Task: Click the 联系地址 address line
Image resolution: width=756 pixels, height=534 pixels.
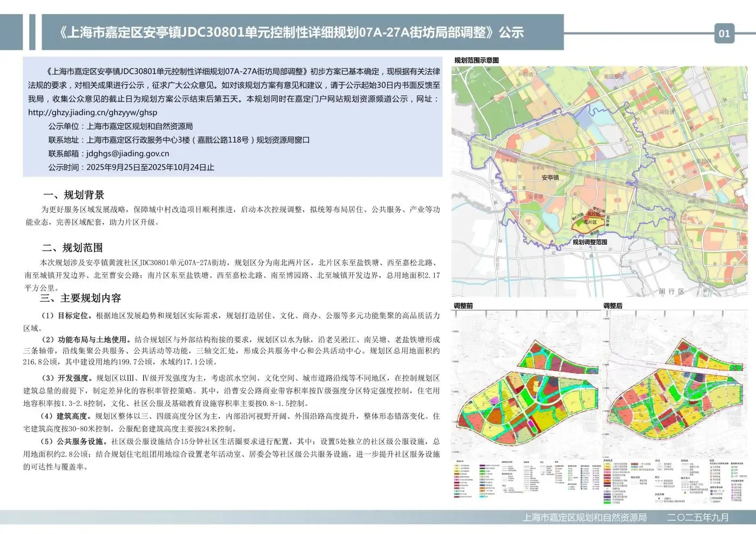Action: 179,140
